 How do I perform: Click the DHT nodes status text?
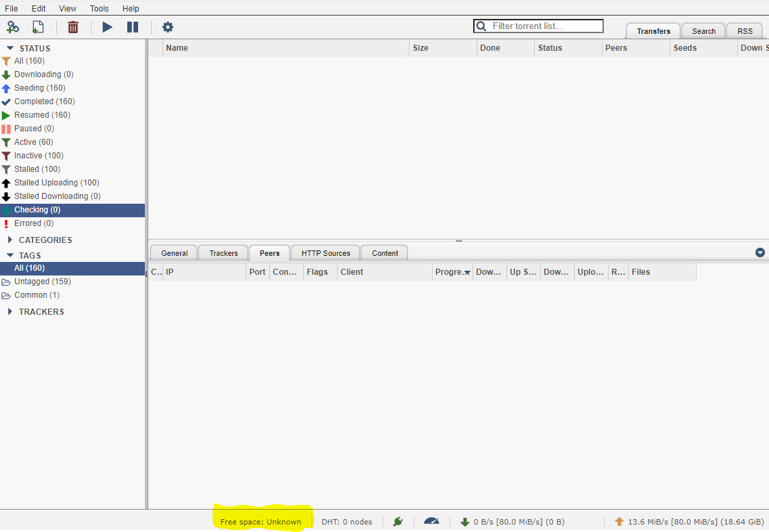pyautogui.click(x=347, y=521)
